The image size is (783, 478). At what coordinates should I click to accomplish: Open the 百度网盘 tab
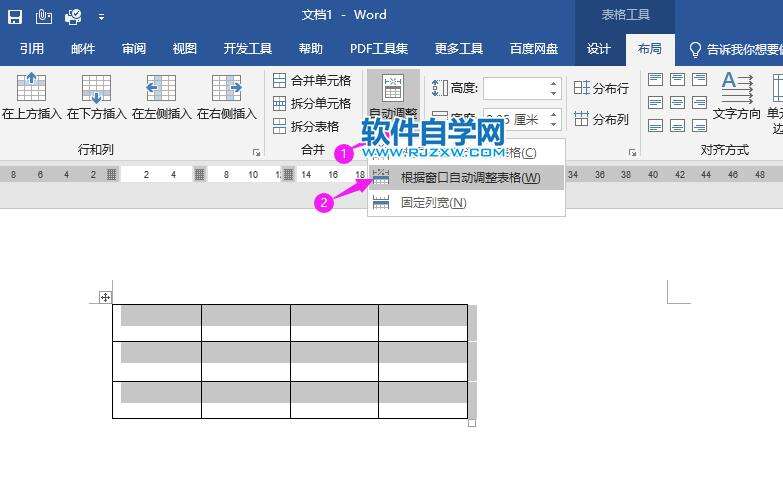534,48
